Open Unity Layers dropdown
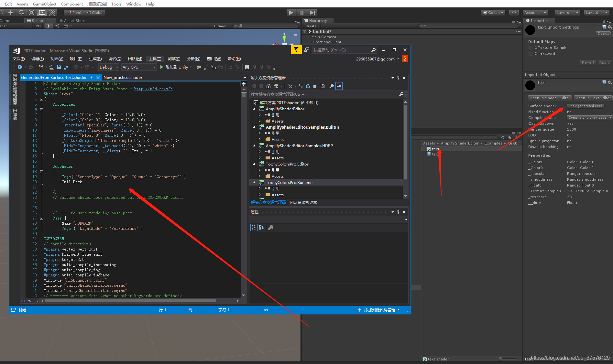Screen dimensions: 613x364 (568, 13)
